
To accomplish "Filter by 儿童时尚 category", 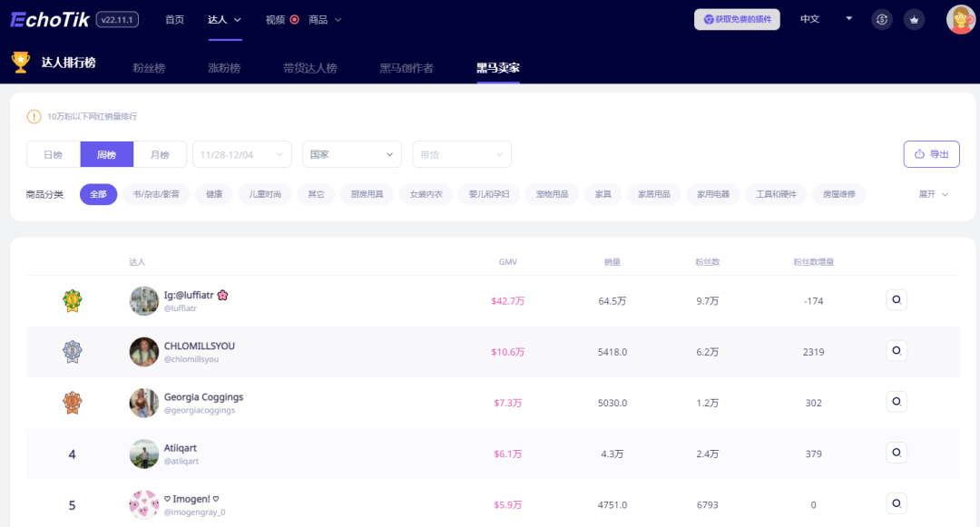I will click(265, 194).
